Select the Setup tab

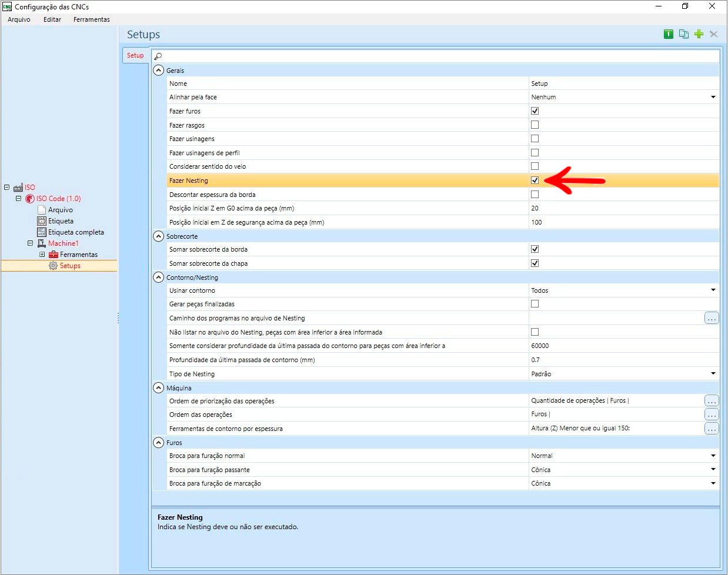pyautogui.click(x=135, y=55)
